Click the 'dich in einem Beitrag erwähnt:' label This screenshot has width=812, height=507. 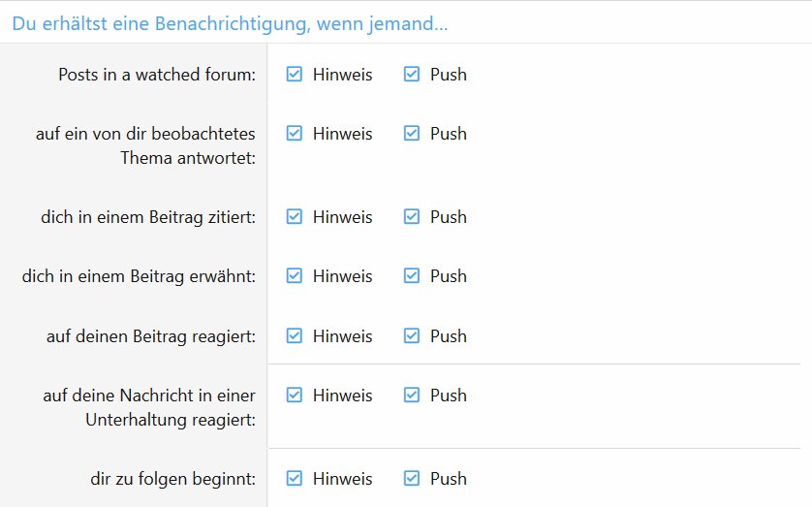click(x=139, y=276)
